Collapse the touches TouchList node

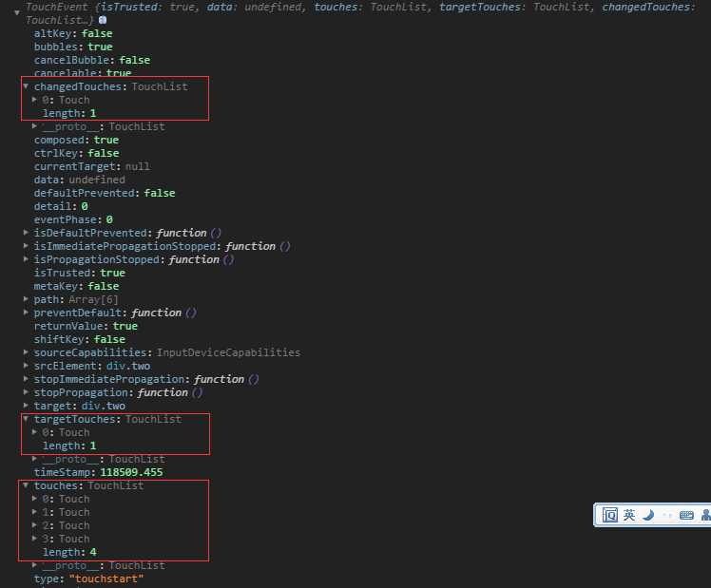pos(26,485)
